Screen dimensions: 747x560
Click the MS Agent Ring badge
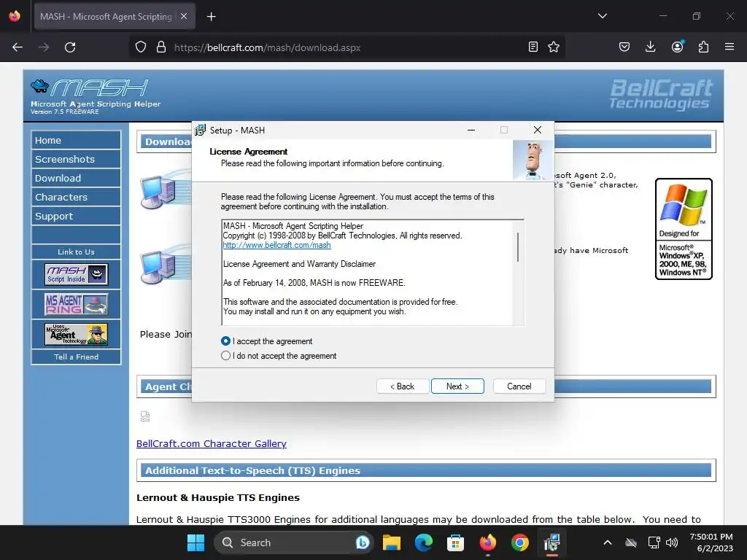click(x=76, y=304)
